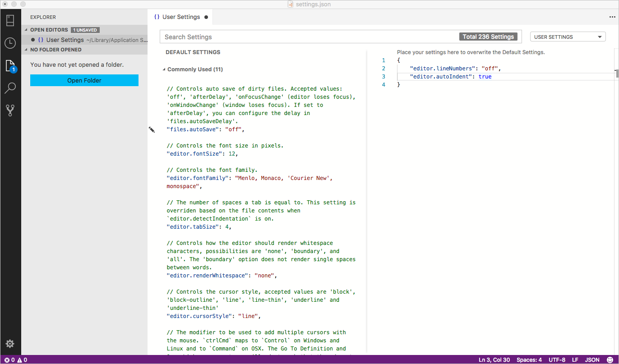Change language mode by clicking JSON
The image size is (619, 364).
click(x=591, y=359)
